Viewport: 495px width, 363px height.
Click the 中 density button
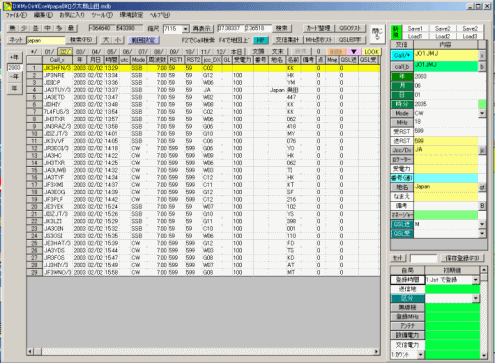[x=48, y=28]
